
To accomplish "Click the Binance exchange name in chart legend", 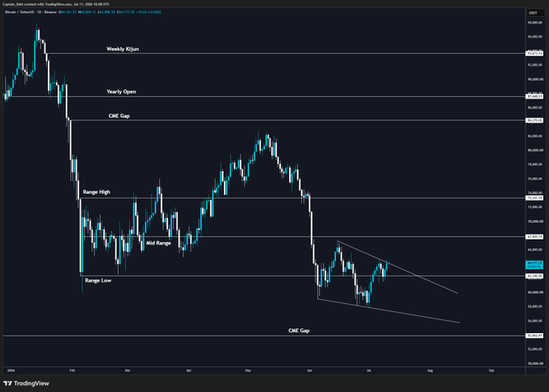I will tap(50, 12).
